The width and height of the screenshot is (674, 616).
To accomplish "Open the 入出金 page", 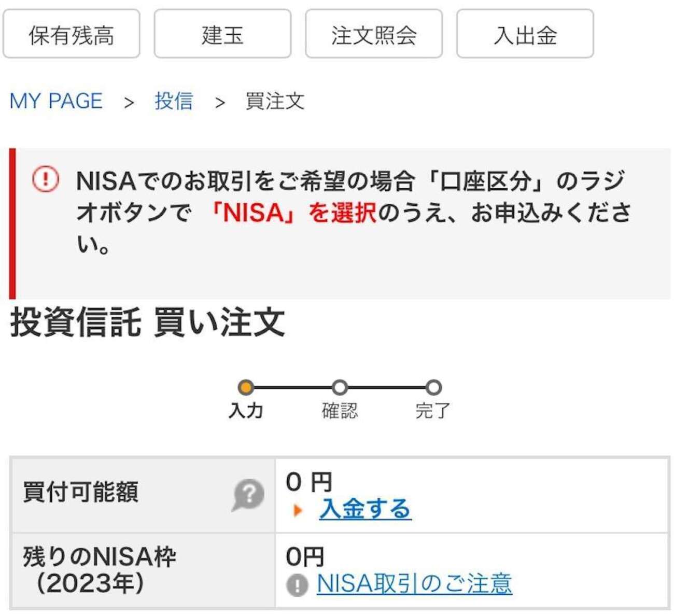I will point(525,34).
